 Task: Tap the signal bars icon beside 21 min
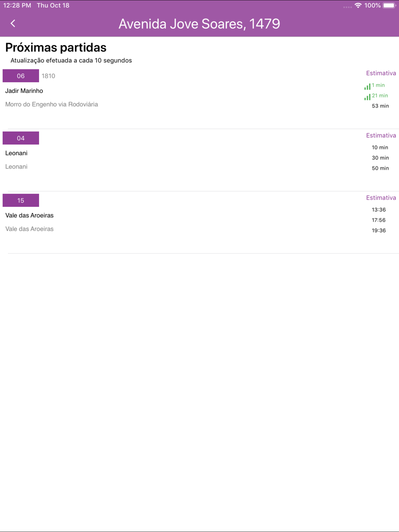pyautogui.click(x=367, y=97)
